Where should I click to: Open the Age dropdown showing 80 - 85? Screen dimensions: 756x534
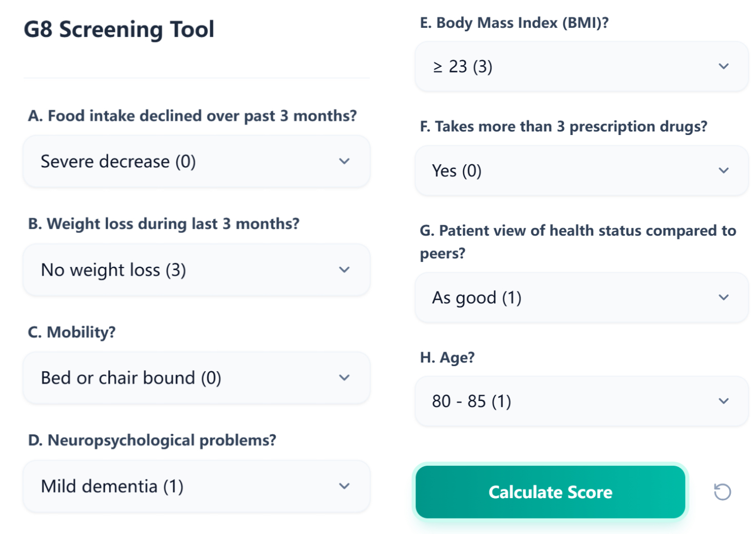point(581,401)
